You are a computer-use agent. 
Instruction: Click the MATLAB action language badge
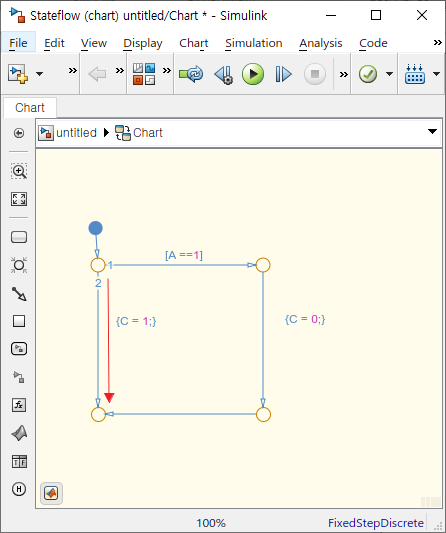point(51,493)
